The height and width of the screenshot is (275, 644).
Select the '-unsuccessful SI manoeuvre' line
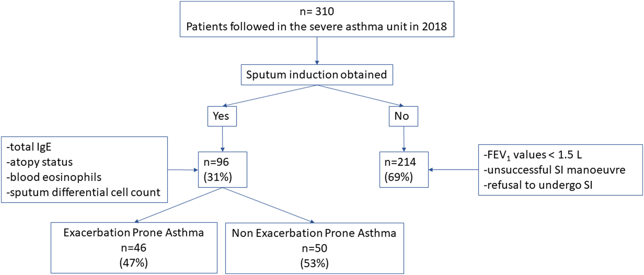tap(554, 170)
